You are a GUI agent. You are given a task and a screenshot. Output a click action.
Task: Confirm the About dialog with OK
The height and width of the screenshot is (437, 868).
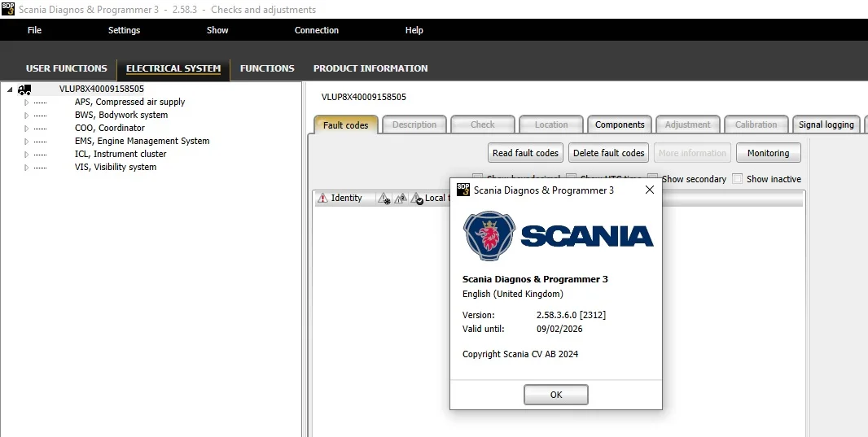click(x=556, y=395)
